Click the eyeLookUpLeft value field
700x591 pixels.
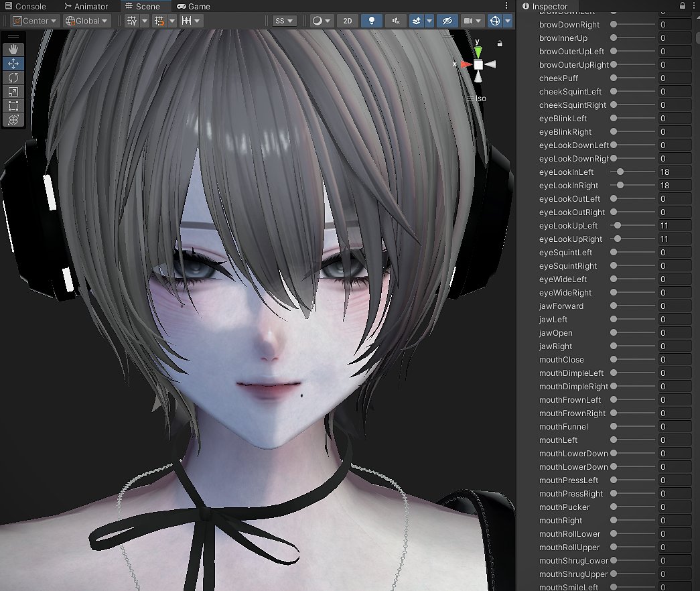(x=675, y=226)
